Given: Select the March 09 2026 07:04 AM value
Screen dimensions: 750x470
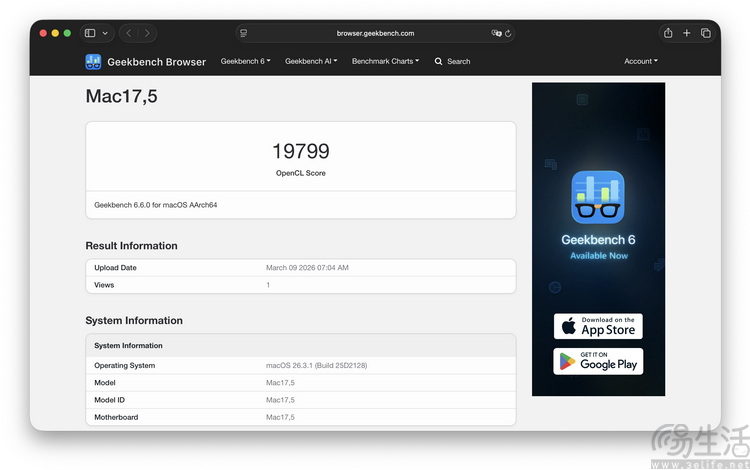Looking at the screenshot, I should [x=307, y=268].
